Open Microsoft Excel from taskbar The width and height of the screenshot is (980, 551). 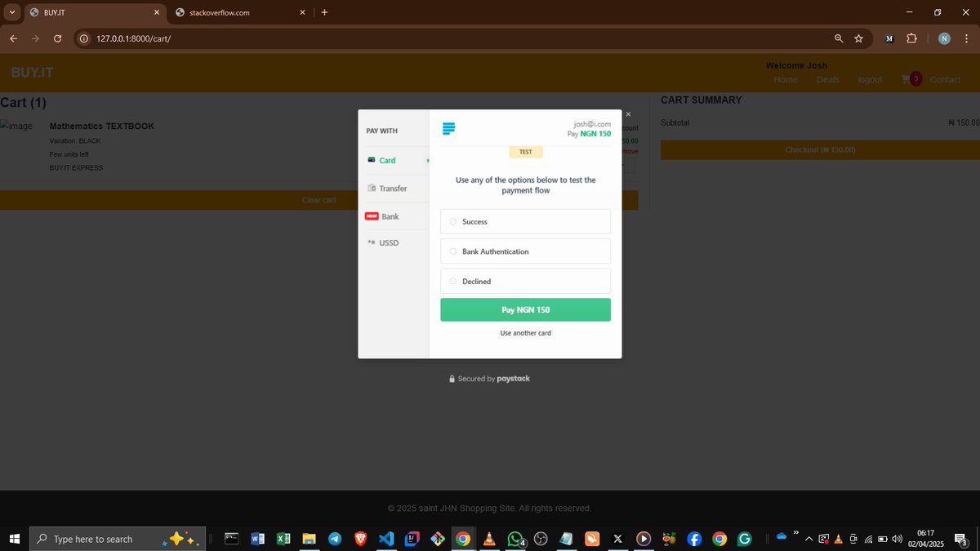click(x=283, y=539)
